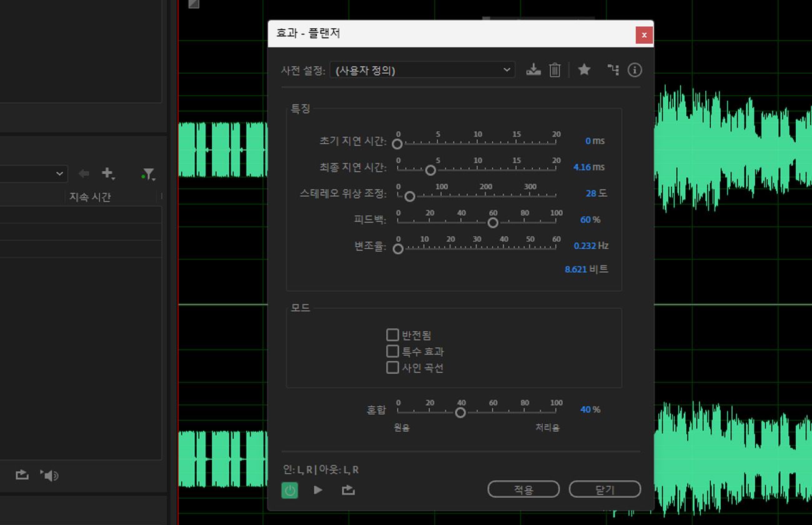The height and width of the screenshot is (525, 812).
Task: Click the add (+) icon in the left panel
Action: pyautogui.click(x=108, y=174)
